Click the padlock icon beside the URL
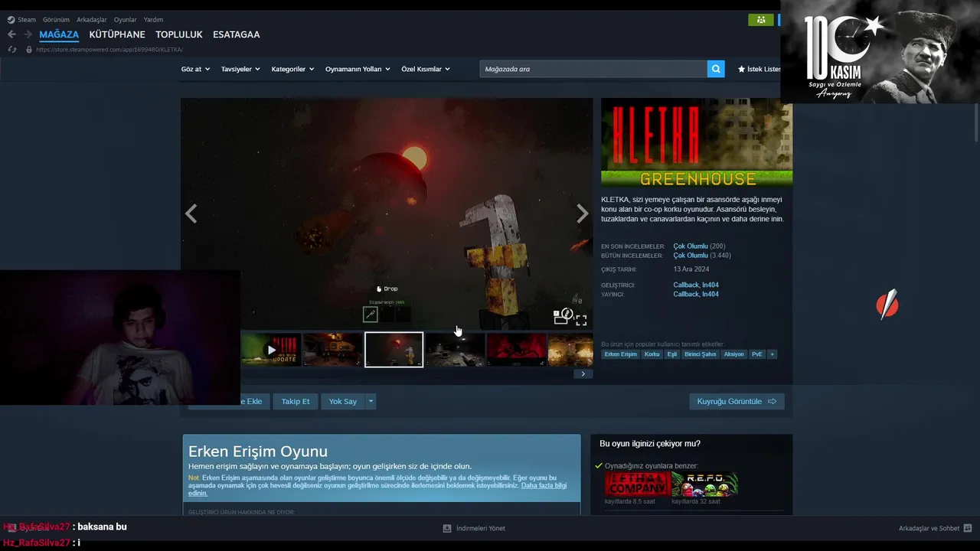Viewport: 980px width, 551px height. pos(29,50)
